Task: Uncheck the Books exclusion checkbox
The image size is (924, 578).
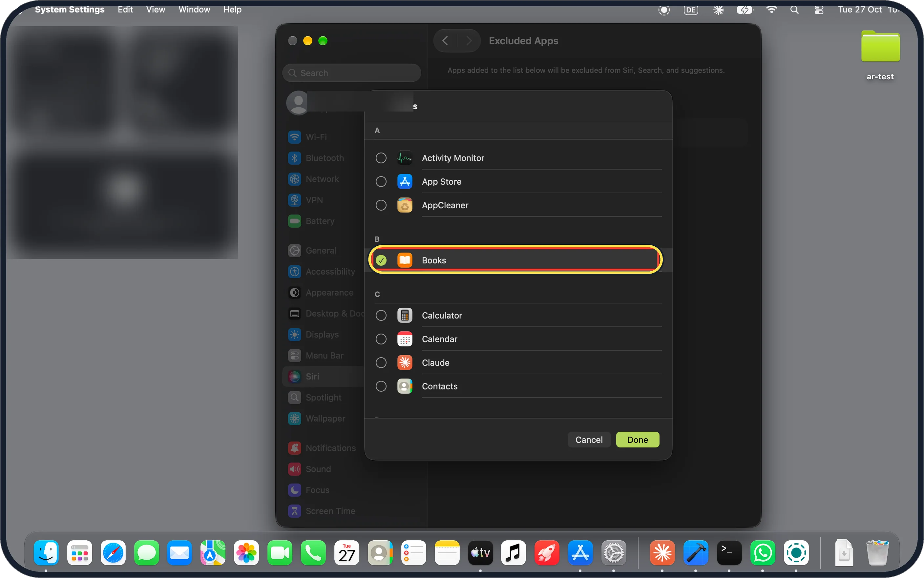Action: (x=381, y=260)
